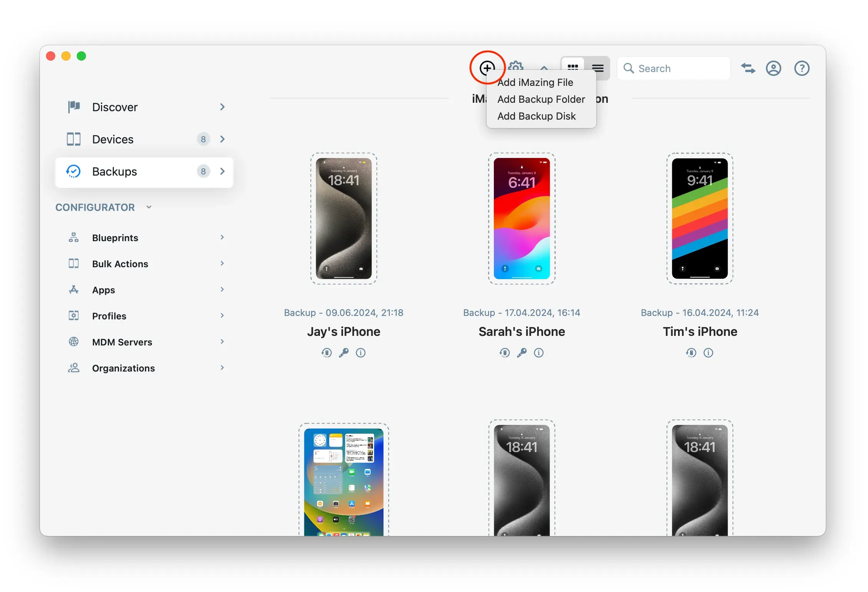Open the account profile icon
This screenshot has height=592, width=868.
tap(774, 68)
